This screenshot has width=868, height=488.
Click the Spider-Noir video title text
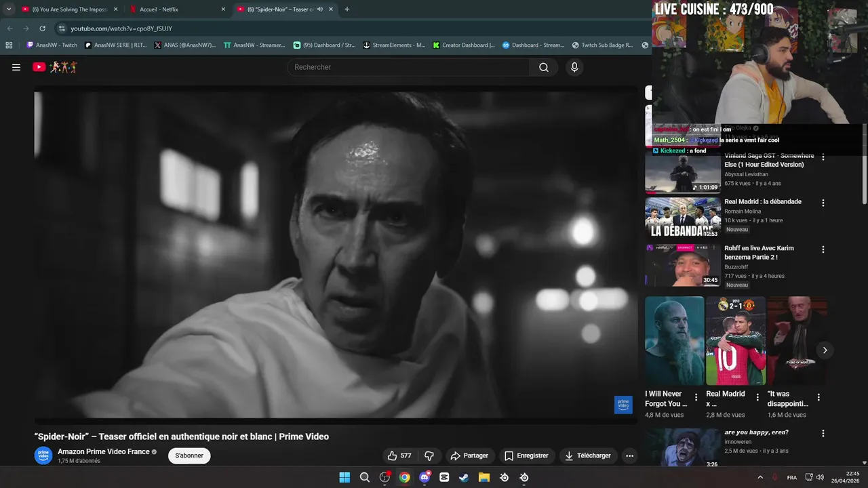[x=182, y=436]
